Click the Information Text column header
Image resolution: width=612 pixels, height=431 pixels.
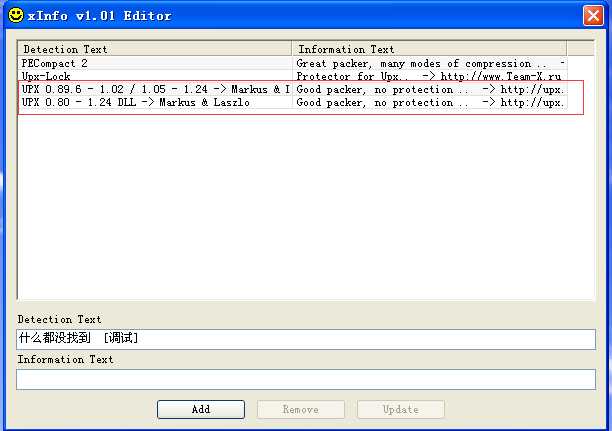click(429, 49)
